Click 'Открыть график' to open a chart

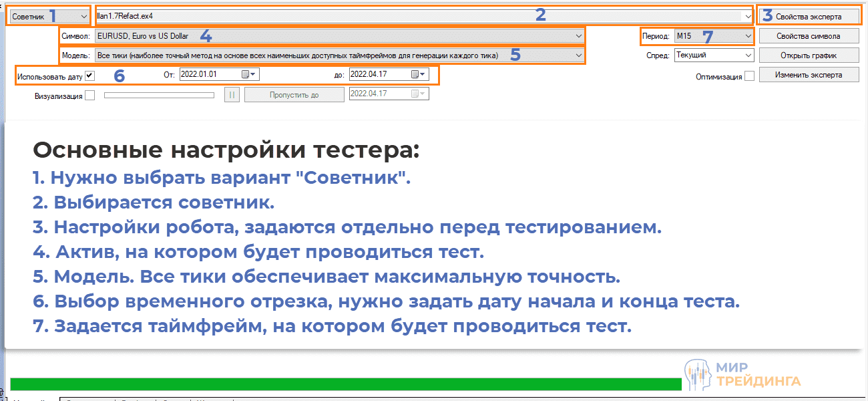tap(809, 55)
